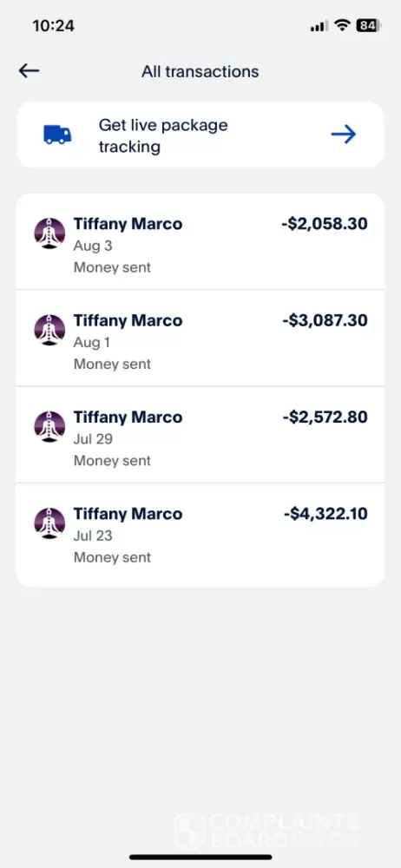
Task: Tap the All transactions page title
Action: click(200, 71)
